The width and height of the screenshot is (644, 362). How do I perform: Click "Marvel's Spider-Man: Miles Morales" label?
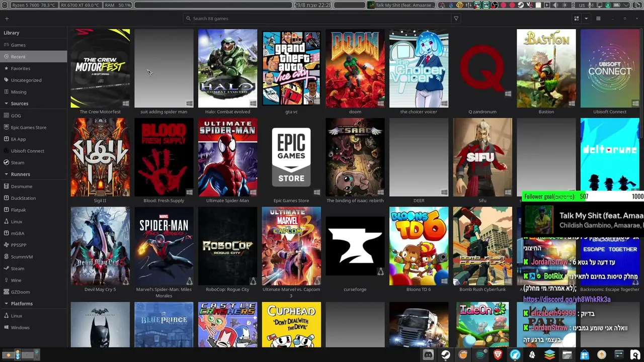point(164,293)
